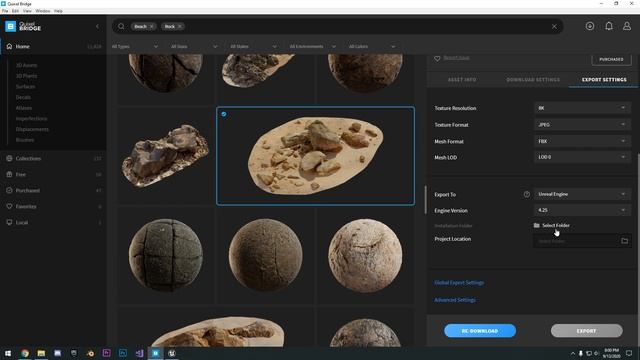Screen dimensions: 640x360
Task: Open Collections in the sidebar
Action: tap(53, 158)
